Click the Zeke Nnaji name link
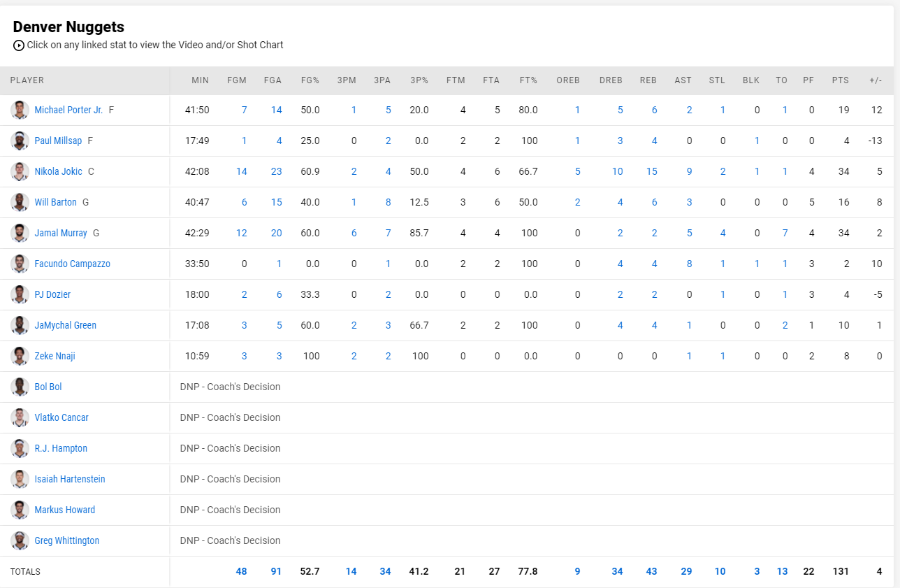The image size is (900, 588). pyautogui.click(x=55, y=356)
